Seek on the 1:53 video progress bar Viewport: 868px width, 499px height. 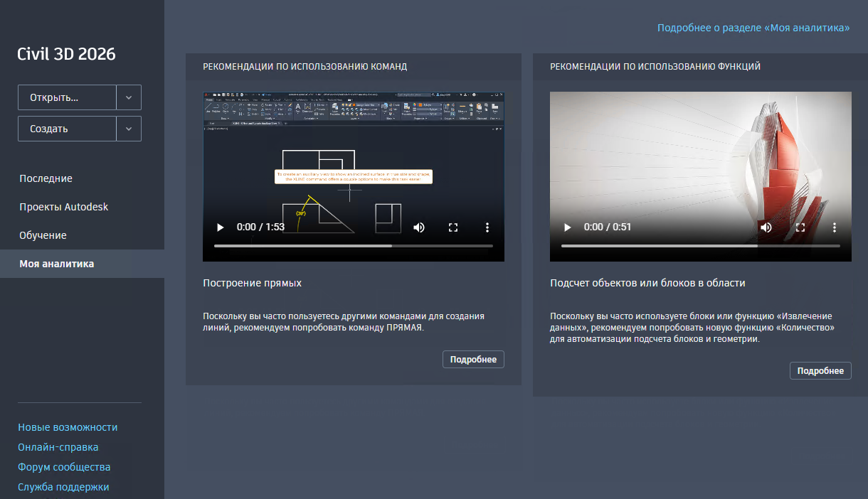(354, 246)
